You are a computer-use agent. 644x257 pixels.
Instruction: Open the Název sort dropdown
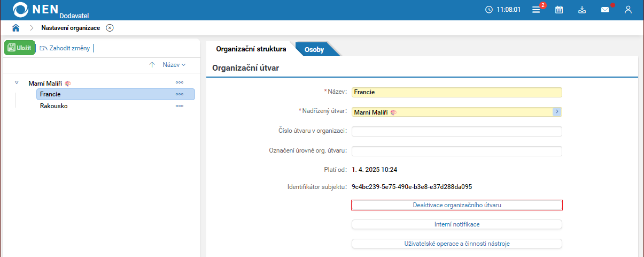click(x=174, y=65)
